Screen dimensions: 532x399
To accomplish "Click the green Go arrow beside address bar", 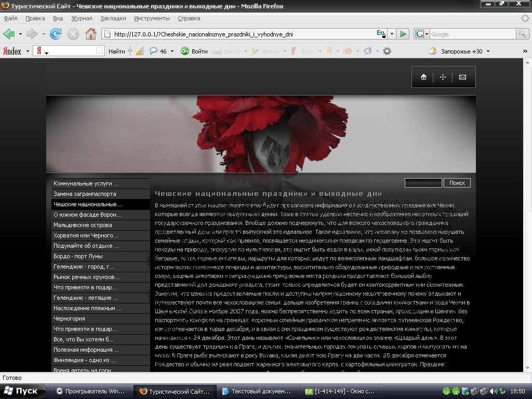I will pos(403,34).
